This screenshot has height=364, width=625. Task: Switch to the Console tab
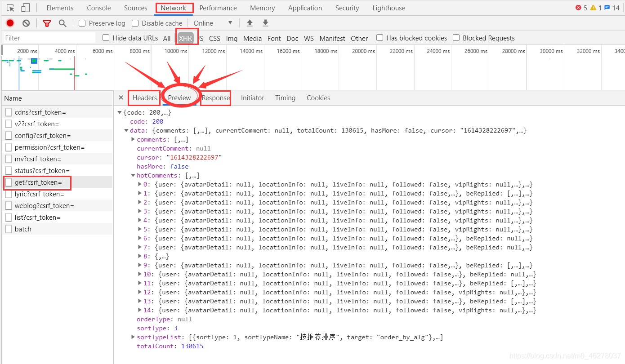coord(99,8)
